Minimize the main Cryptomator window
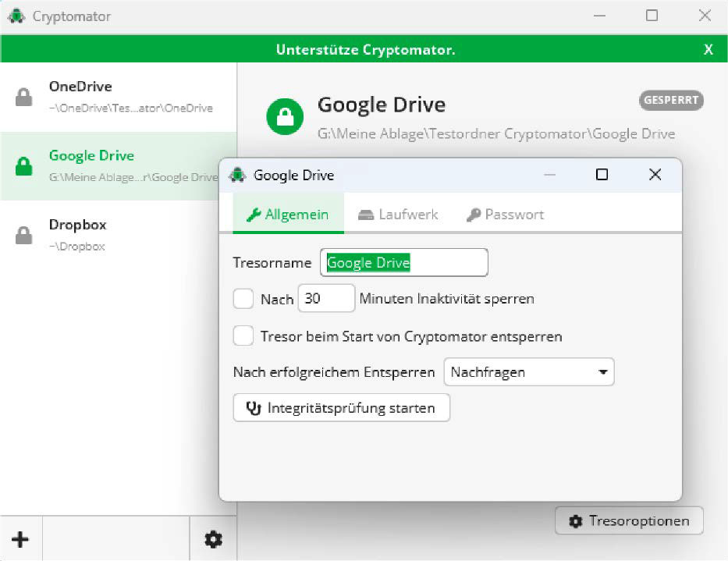The height and width of the screenshot is (561, 728). pos(599,16)
